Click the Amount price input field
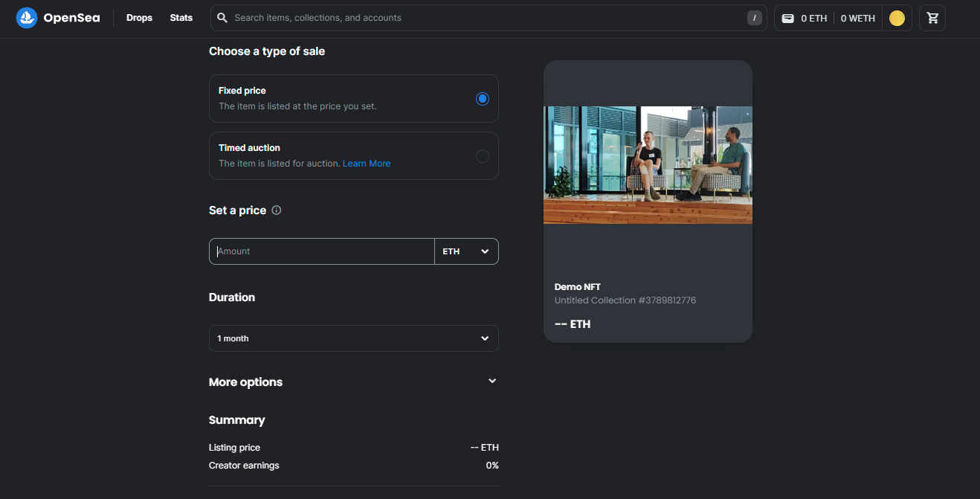The image size is (980, 499). 322,251
